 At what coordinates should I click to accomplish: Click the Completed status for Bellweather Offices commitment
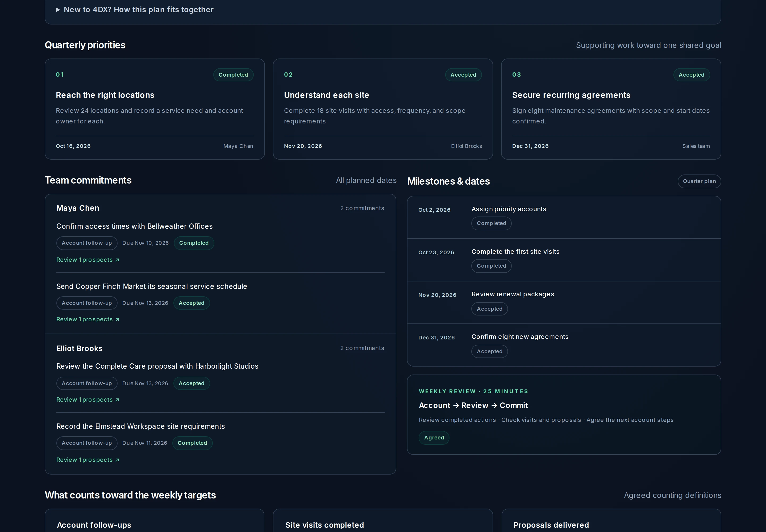pos(194,243)
